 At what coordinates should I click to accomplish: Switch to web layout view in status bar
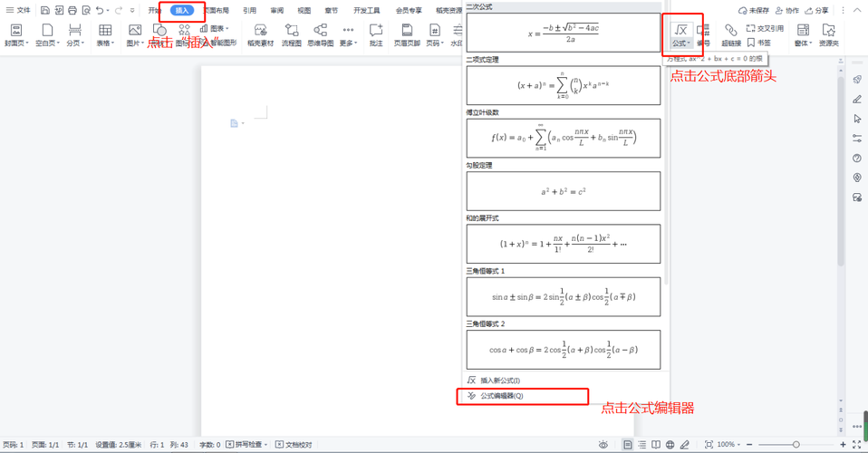coord(670,444)
